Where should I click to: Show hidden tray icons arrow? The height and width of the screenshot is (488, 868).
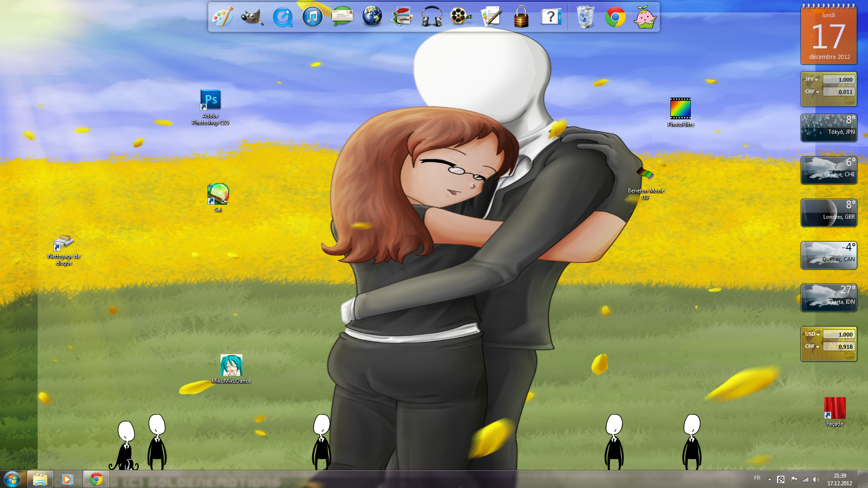[x=769, y=479]
